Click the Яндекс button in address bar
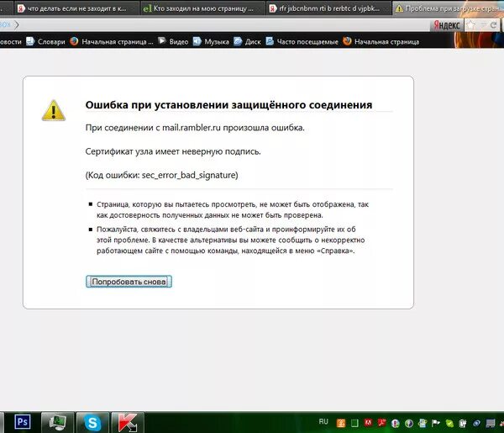This screenshot has height=433, width=504. [x=447, y=25]
